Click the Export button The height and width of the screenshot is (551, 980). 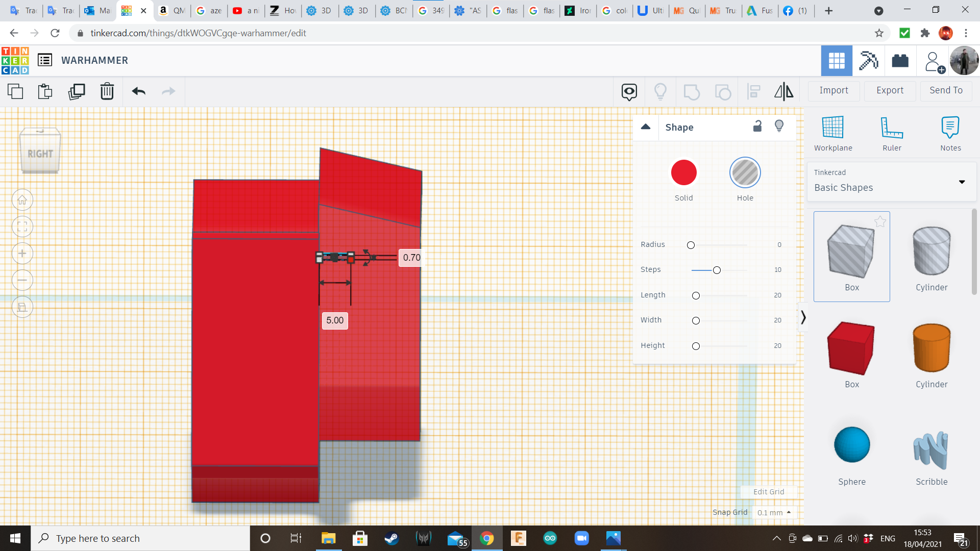[890, 90]
